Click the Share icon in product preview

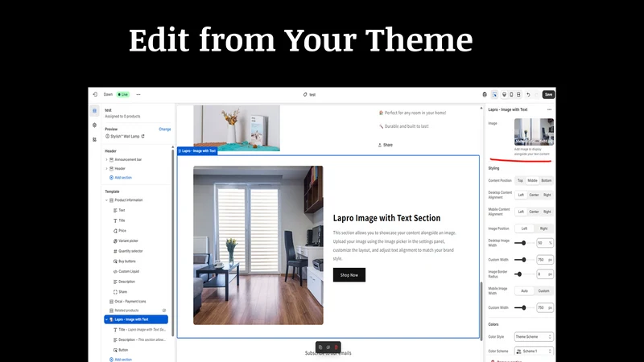380,145
